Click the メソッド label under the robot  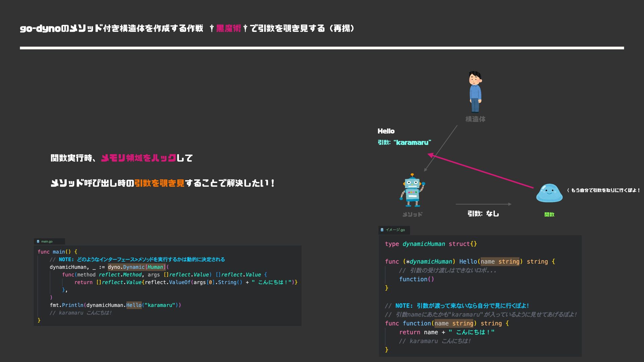[x=413, y=215]
